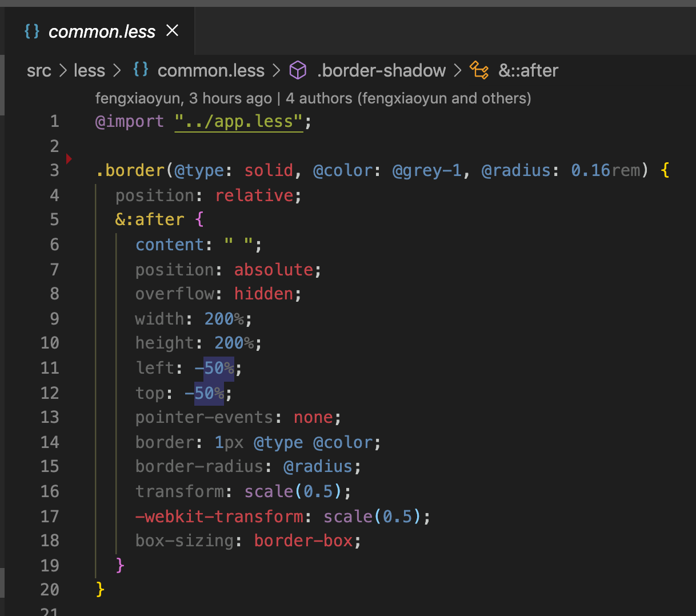Image resolution: width=696 pixels, height=616 pixels.
Task: Click the 'relative' value on line 4
Action: tap(254, 195)
